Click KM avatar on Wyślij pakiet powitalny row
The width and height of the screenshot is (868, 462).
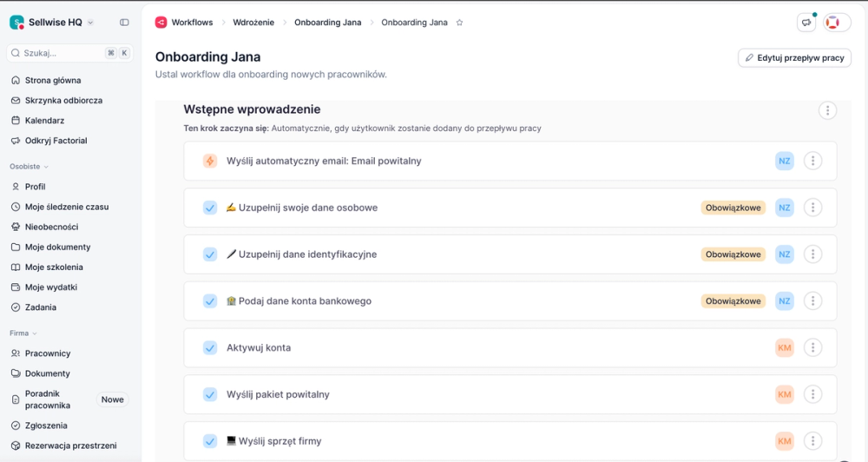click(x=785, y=394)
